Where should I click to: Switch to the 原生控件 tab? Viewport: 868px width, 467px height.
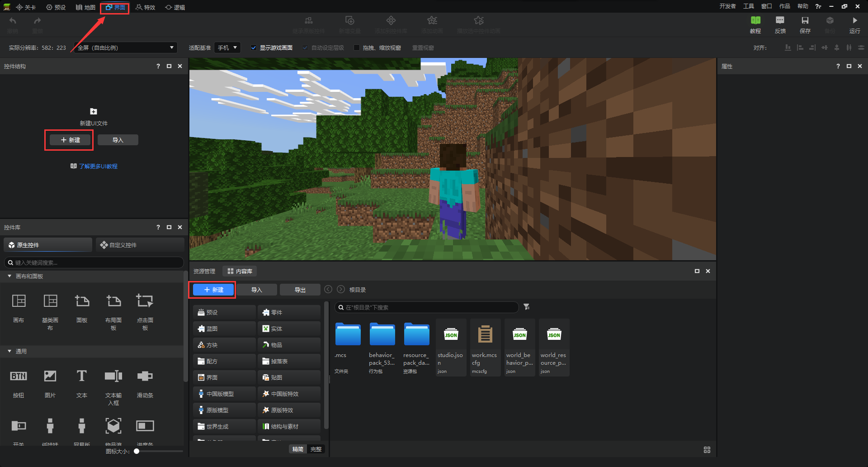[48, 245]
